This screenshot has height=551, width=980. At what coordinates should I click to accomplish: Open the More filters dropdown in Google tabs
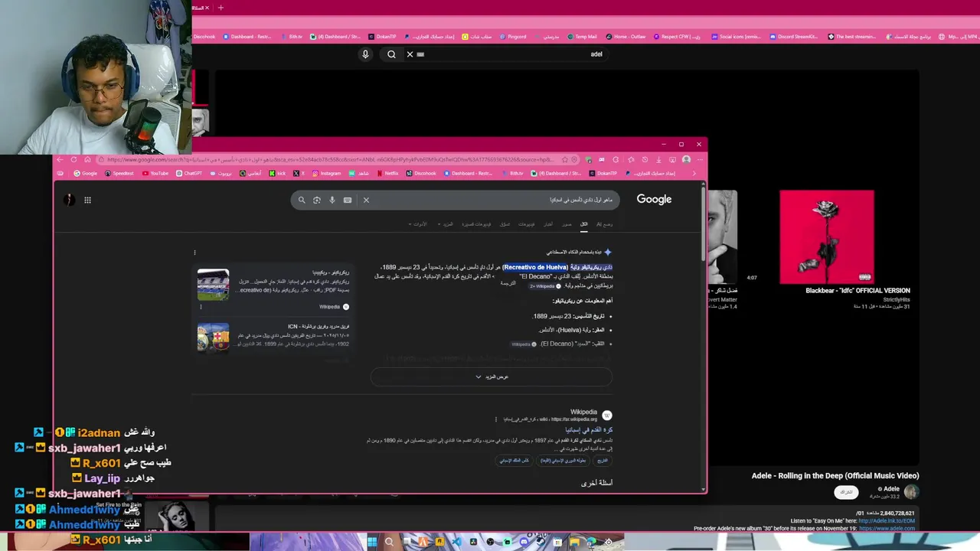(x=446, y=224)
